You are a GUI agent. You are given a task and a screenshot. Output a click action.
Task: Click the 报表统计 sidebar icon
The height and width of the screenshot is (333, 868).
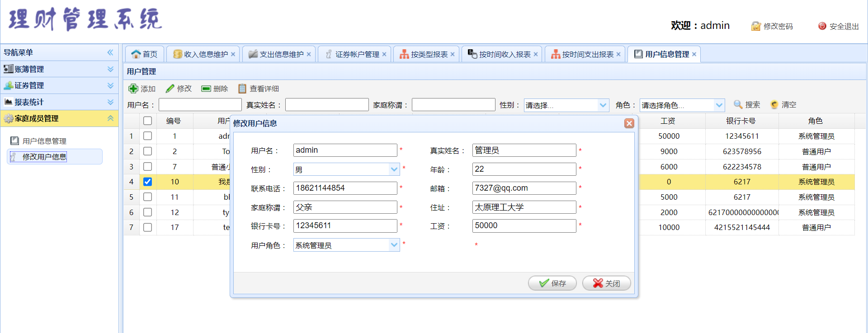[x=8, y=102]
